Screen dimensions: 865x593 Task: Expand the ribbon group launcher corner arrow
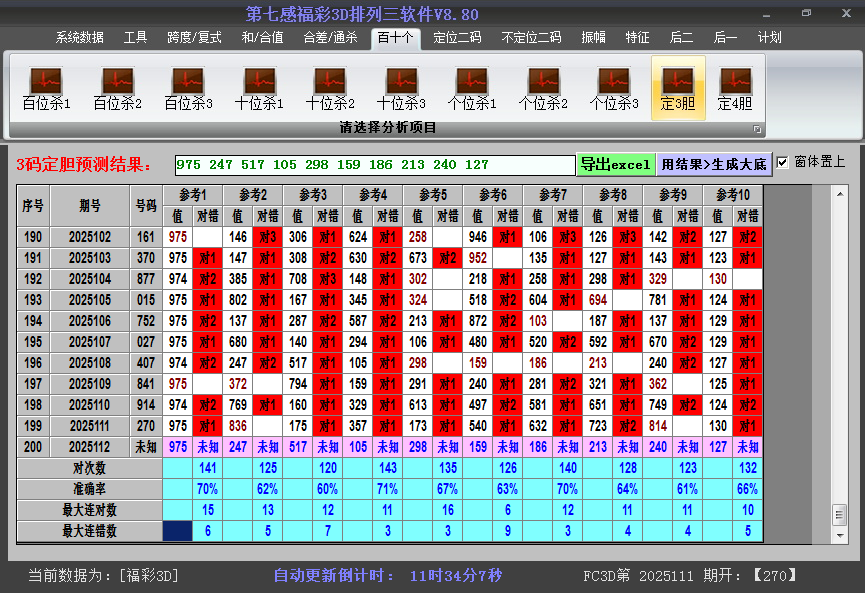pos(757,129)
